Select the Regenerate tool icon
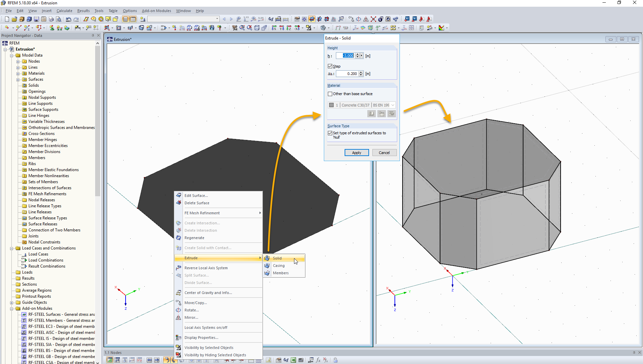The width and height of the screenshot is (643, 364). point(178,238)
